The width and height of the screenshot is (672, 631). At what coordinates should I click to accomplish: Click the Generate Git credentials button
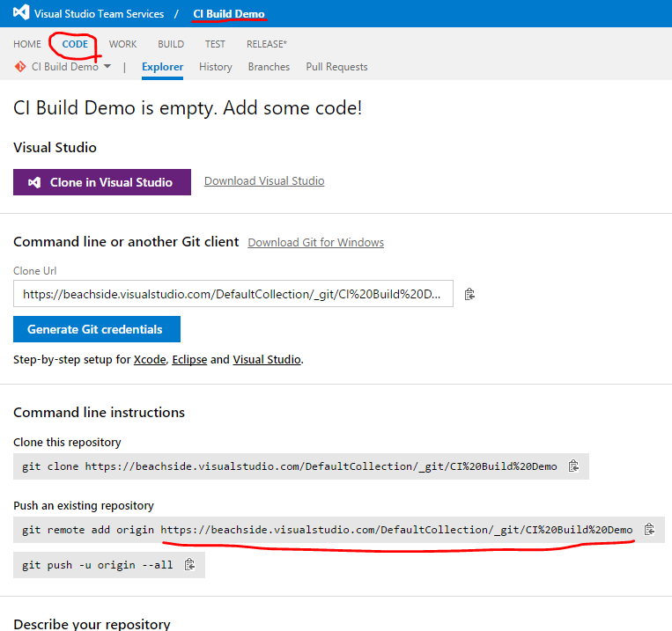click(x=97, y=329)
